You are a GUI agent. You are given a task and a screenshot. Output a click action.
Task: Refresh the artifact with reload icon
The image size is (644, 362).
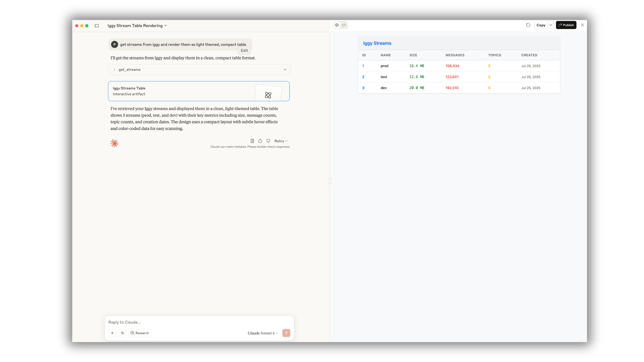(x=528, y=25)
